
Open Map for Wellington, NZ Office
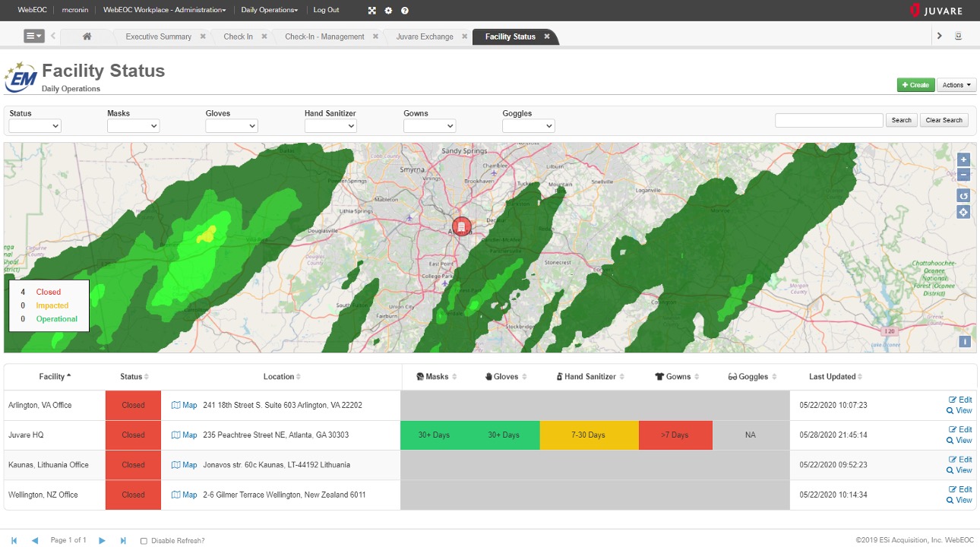pyautogui.click(x=185, y=495)
